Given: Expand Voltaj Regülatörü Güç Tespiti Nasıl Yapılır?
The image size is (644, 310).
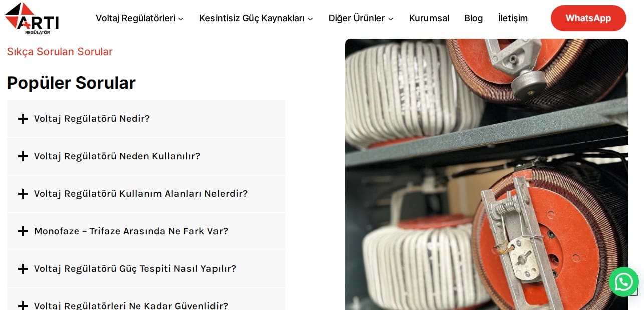Looking at the screenshot, I should tap(146, 269).
